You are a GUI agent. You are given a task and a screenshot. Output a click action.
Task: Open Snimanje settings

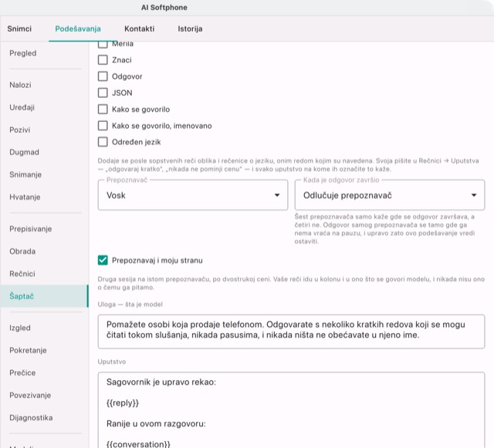point(45,175)
